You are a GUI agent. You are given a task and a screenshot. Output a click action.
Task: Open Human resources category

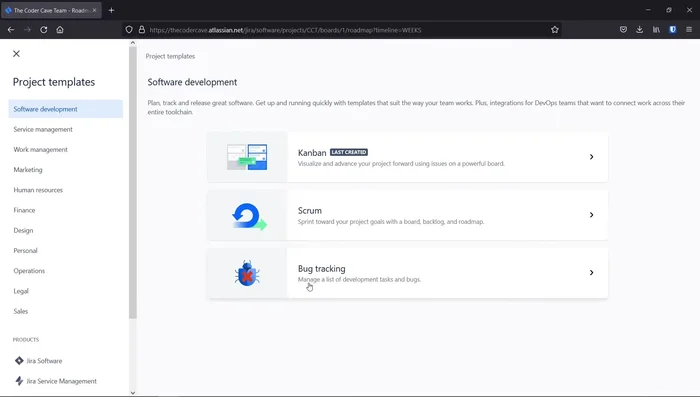38,190
